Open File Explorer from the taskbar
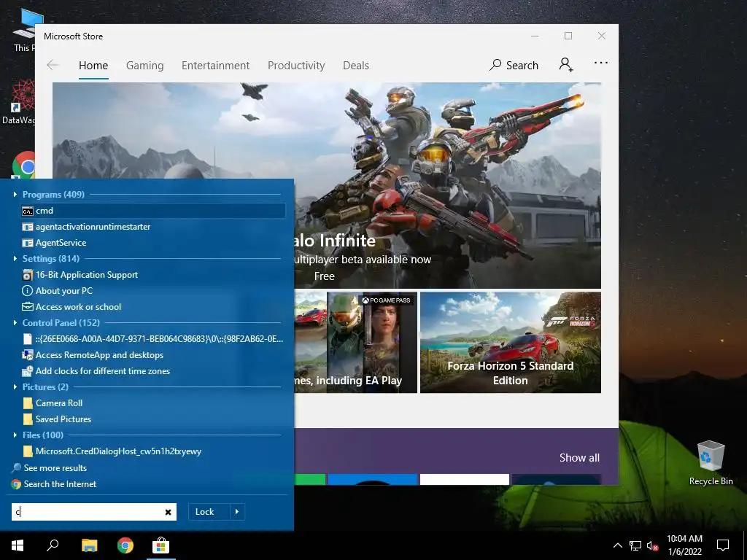The image size is (747, 560). (x=89, y=545)
